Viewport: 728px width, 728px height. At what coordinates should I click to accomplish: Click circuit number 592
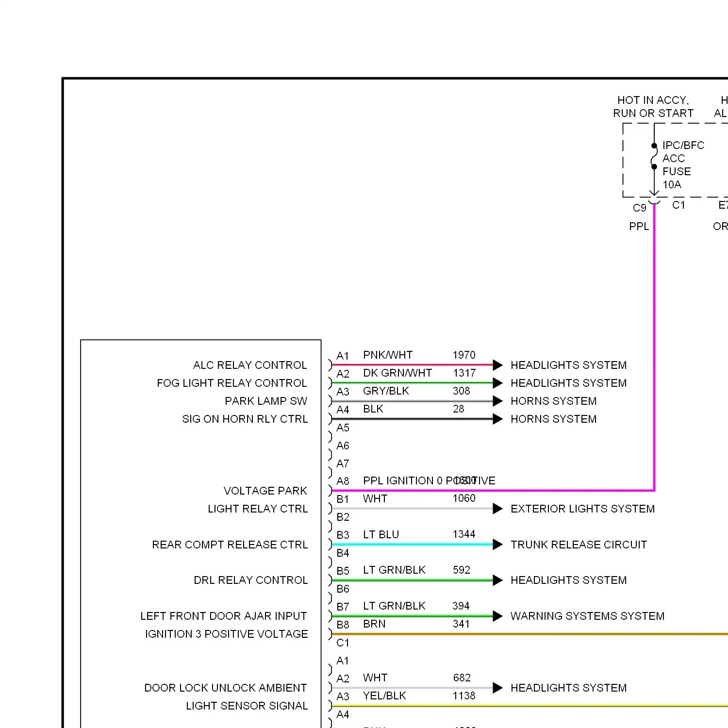tap(462, 570)
